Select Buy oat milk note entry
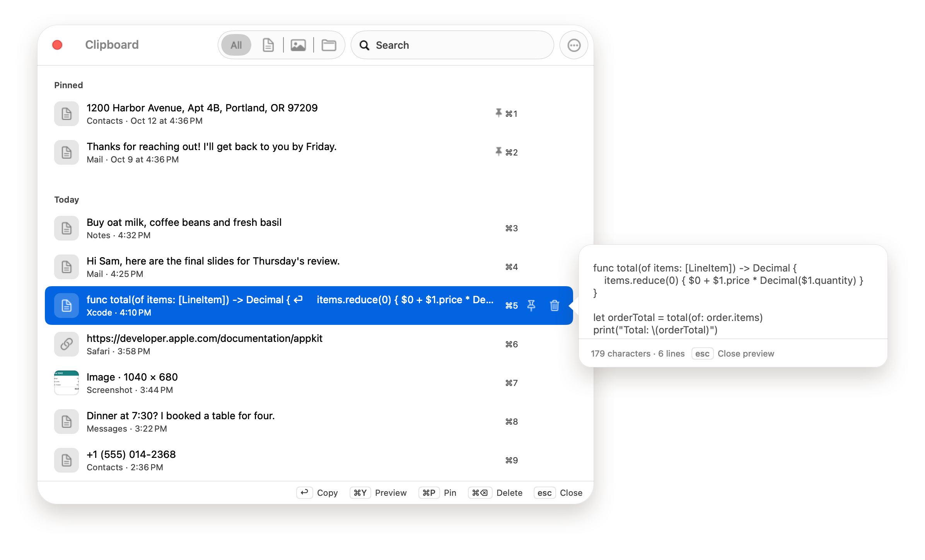This screenshot has height=560, width=925. pos(309,228)
